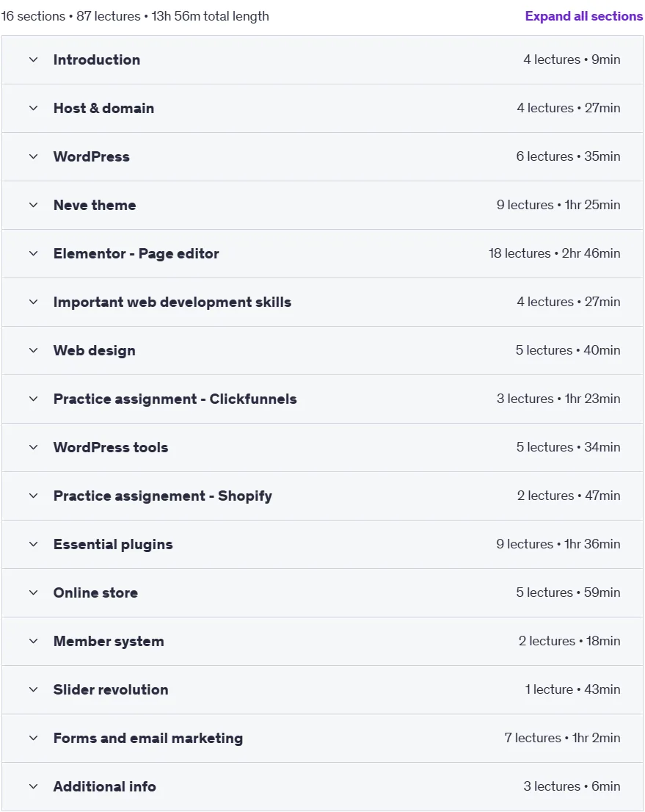Open Practice assignement - Shopify section title
The height and width of the screenshot is (812, 645).
(163, 496)
